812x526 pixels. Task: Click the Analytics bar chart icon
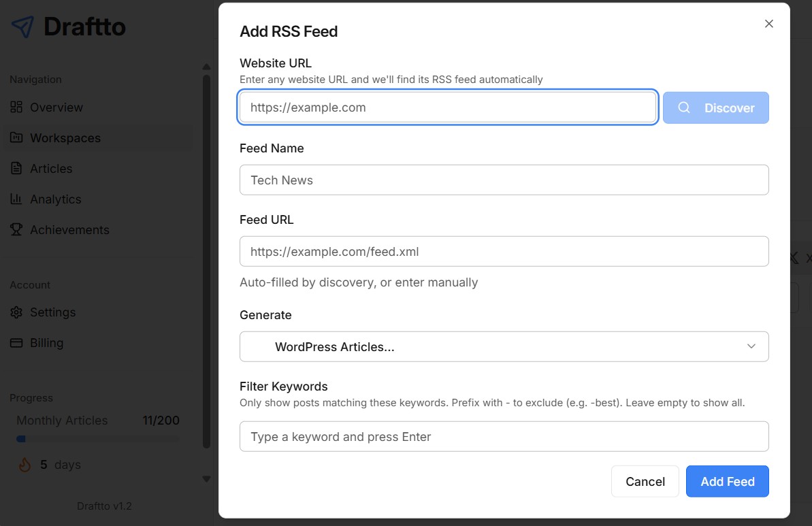pos(16,199)
